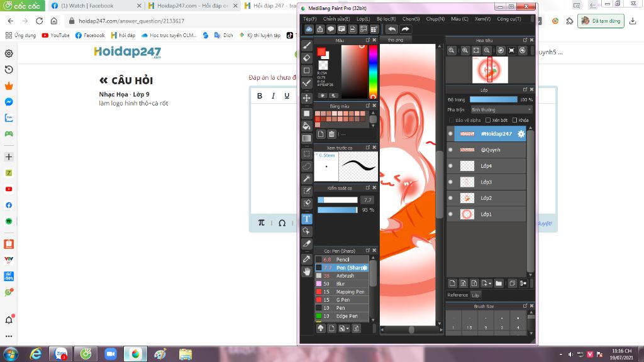644x362 pixels.
Task: Open the add-layer dropdown arrow
Action: coord(490,283)
